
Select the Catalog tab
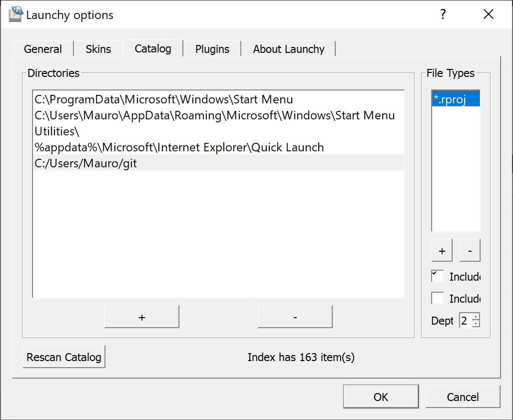(x=153, y=48)
